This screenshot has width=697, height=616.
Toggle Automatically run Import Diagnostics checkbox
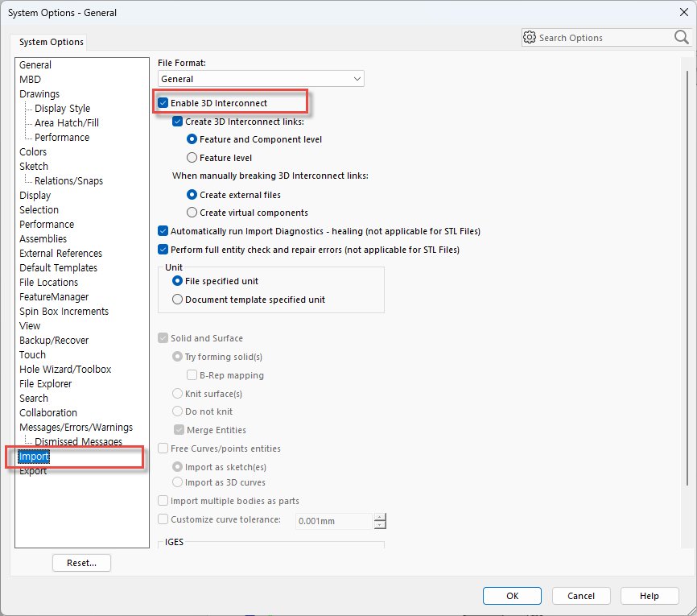[x=163, y=231]
